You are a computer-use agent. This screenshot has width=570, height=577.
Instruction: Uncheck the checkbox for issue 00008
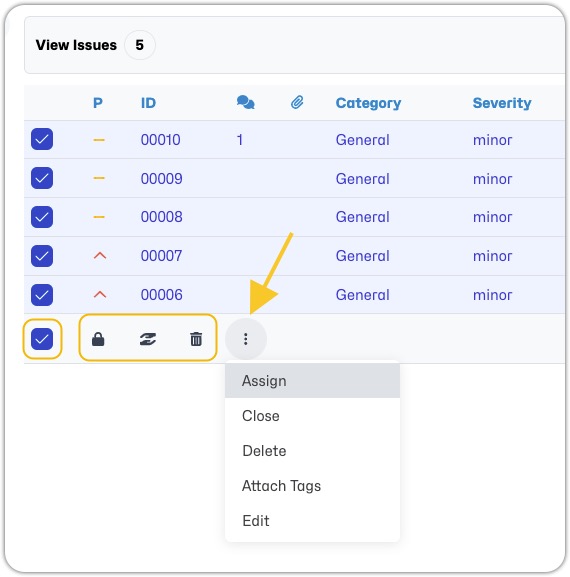[42, 217]
